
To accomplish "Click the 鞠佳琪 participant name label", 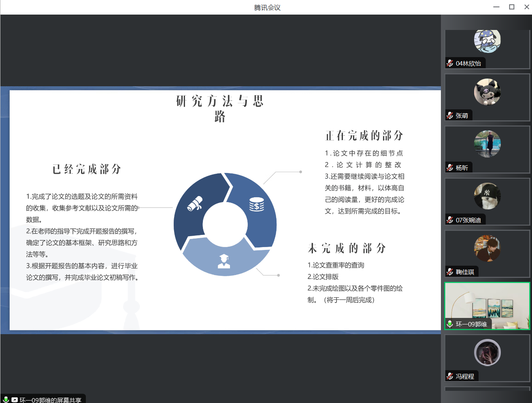I will click(465, 272).
